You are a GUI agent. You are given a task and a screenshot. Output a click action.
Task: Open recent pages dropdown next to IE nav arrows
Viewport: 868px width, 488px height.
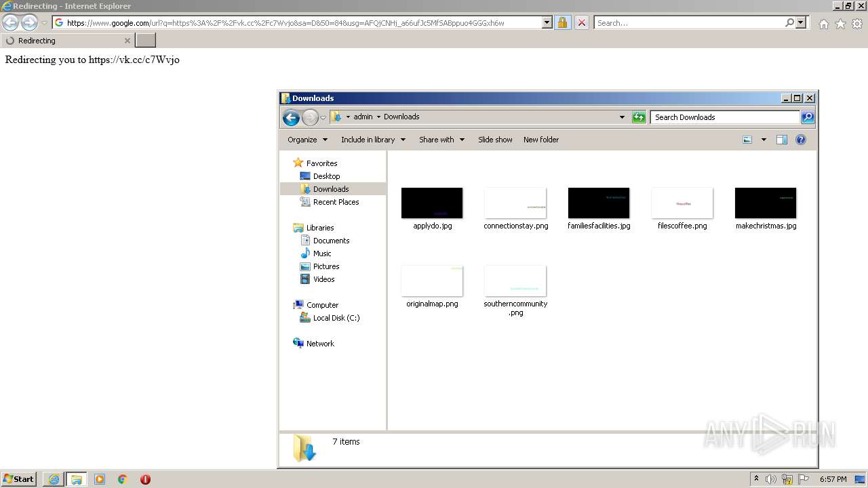(44, 23)
